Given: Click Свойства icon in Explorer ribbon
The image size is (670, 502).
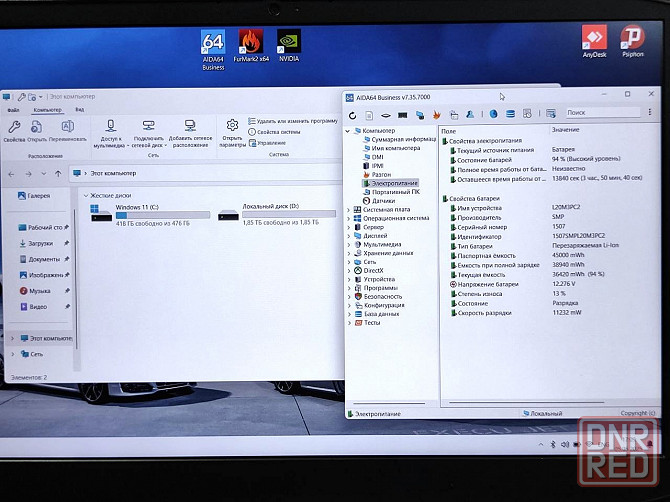Looking at the screenshot, I should 14,131.
